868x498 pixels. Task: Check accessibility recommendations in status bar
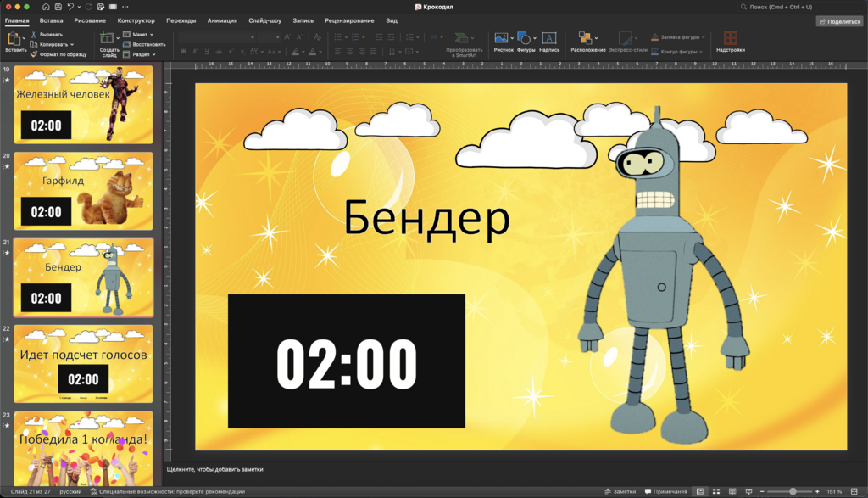(x=168, y=491)
